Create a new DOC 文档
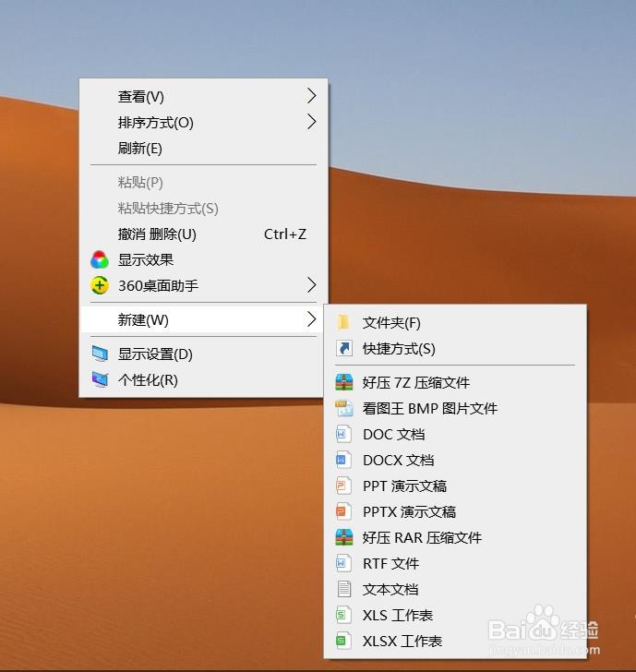 coord(455,434)
